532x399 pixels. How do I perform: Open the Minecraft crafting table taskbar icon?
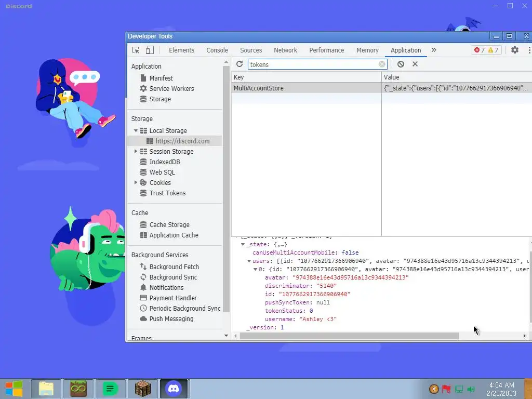tap(142, 389)
